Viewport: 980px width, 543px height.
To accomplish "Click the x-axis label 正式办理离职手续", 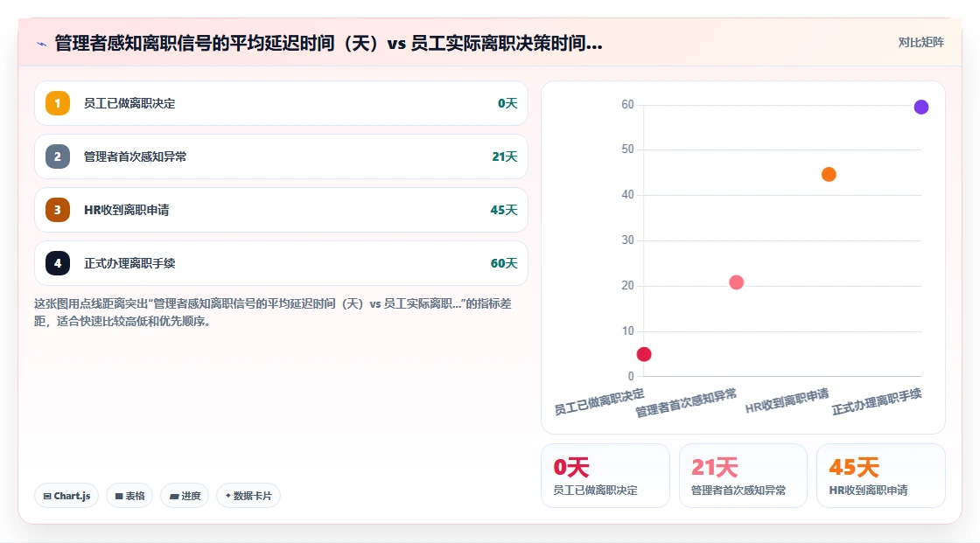I will click(876, 401).
